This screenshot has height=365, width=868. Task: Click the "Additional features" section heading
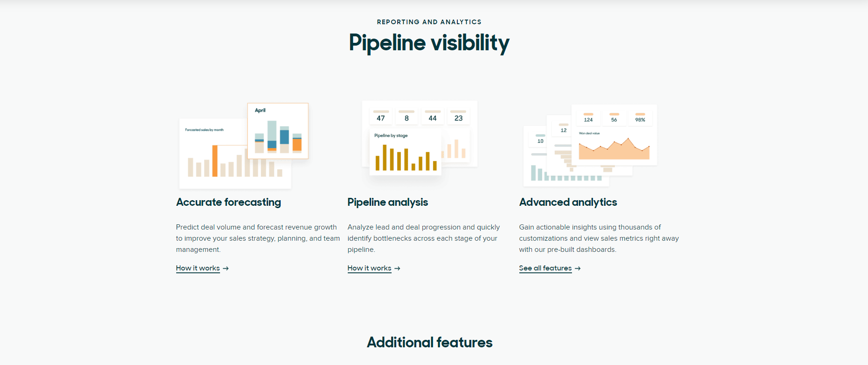click(x=429, y=343)
